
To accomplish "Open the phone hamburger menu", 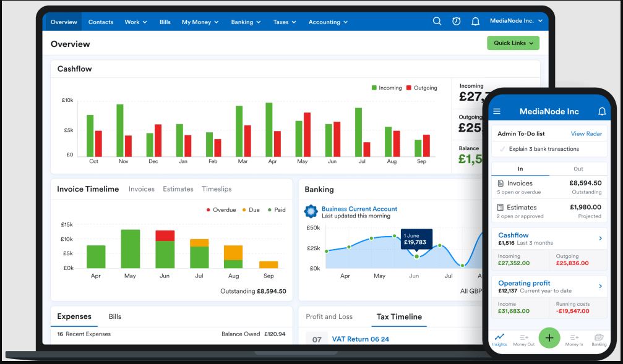I will pyautogui.click(x=497, y=111).
